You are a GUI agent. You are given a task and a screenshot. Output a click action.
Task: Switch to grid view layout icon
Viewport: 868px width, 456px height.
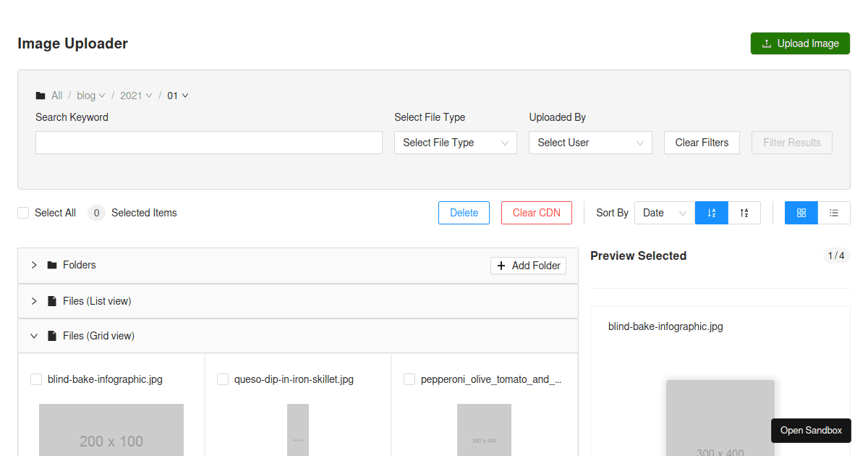coord(801,213)
